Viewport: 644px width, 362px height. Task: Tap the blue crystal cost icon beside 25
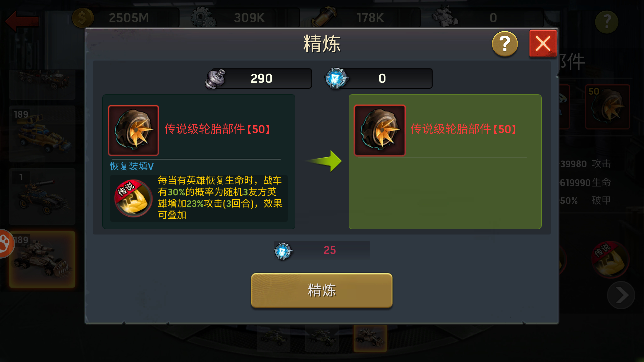click(x=283, y=251)
